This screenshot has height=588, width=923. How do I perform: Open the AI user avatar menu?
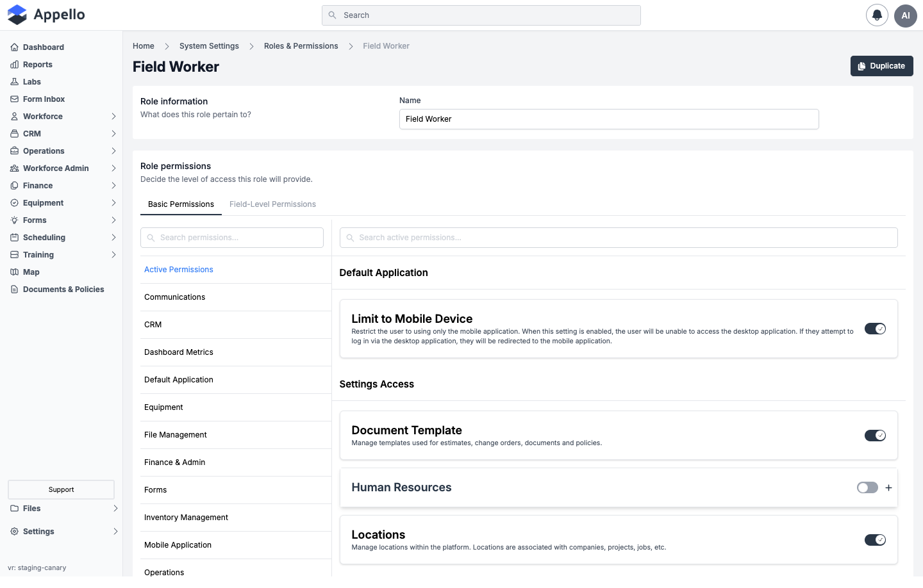click(x=906, y=15)
